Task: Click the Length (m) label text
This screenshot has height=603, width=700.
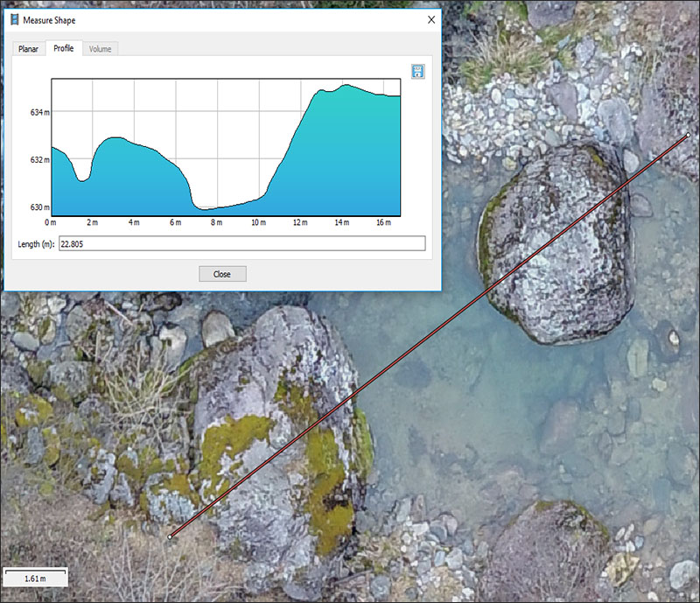Action: coord(36,244)
